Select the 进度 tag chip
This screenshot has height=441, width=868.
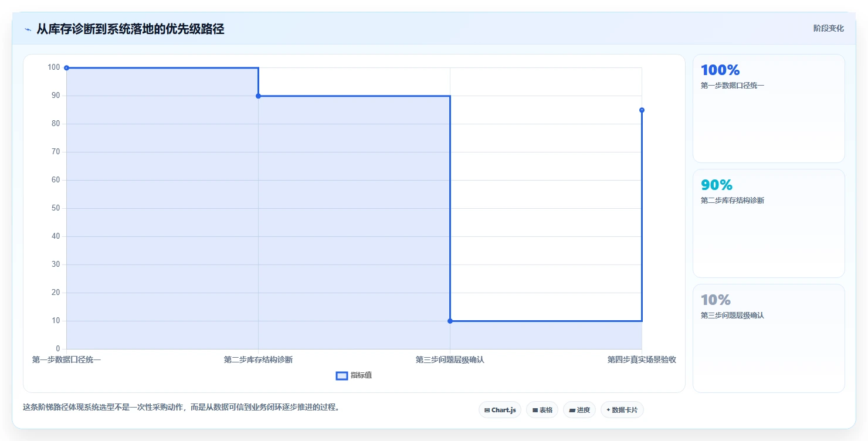(x=579, y=410)
